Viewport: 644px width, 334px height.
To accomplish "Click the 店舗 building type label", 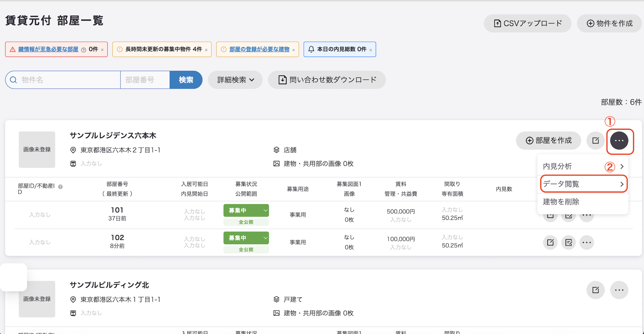I will tap(290, 150).
